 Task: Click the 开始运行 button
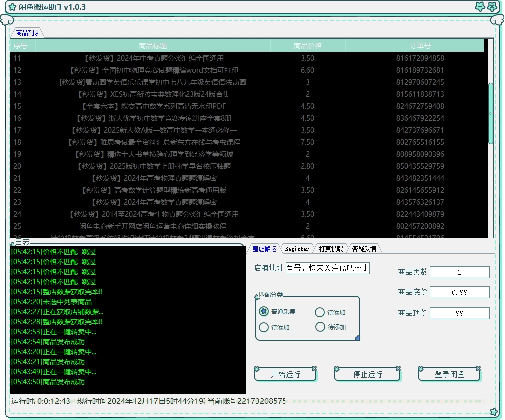click(x=285, y=373)
